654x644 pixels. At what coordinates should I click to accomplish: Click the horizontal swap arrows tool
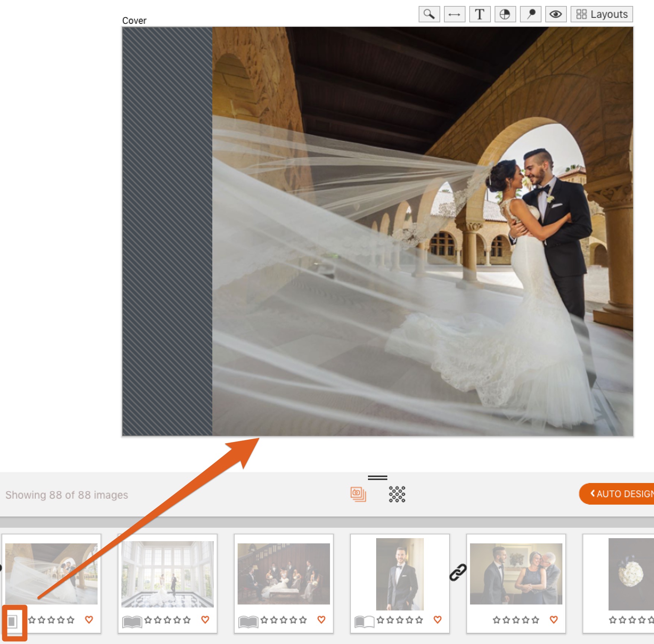[454, 15]
